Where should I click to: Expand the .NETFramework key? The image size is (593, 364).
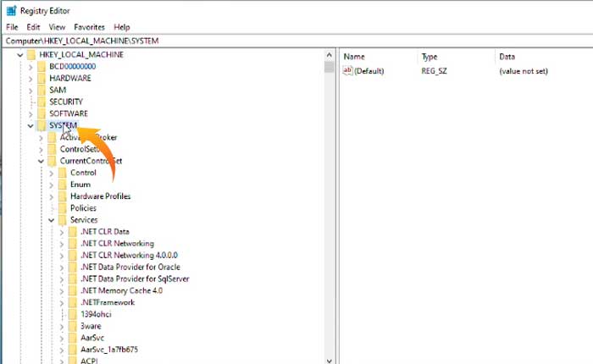tap(62, 303)
